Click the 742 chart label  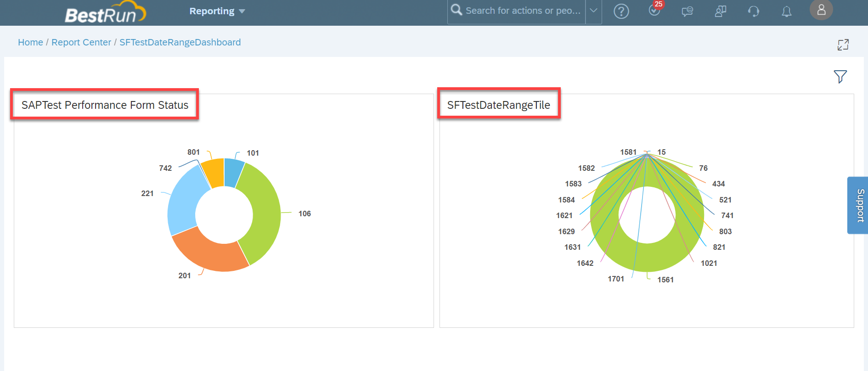(165, 168)
